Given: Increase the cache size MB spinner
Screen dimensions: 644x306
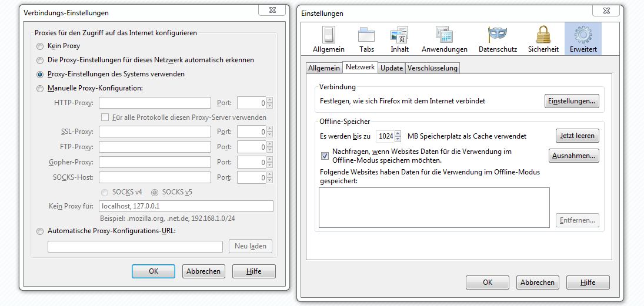Looking at the screenshot, I should 398,133.
